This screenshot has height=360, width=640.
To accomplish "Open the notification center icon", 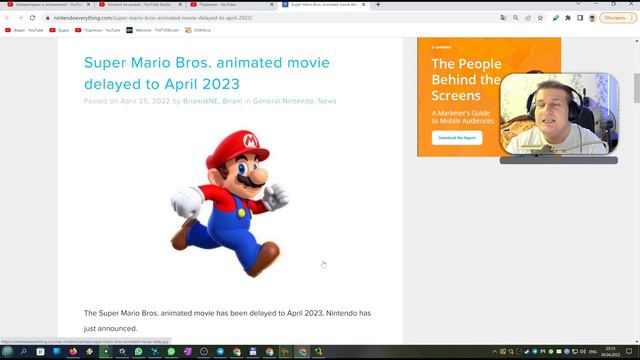I will tap(629, 351).
